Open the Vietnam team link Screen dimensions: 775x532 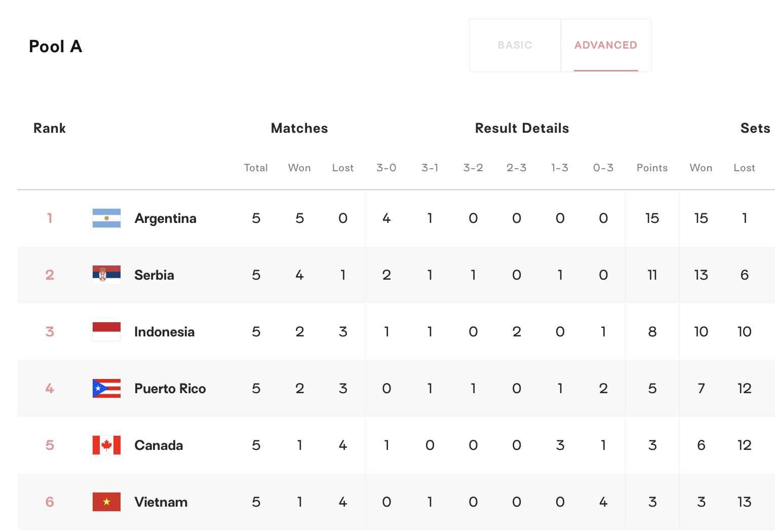[x=161, y=502]
